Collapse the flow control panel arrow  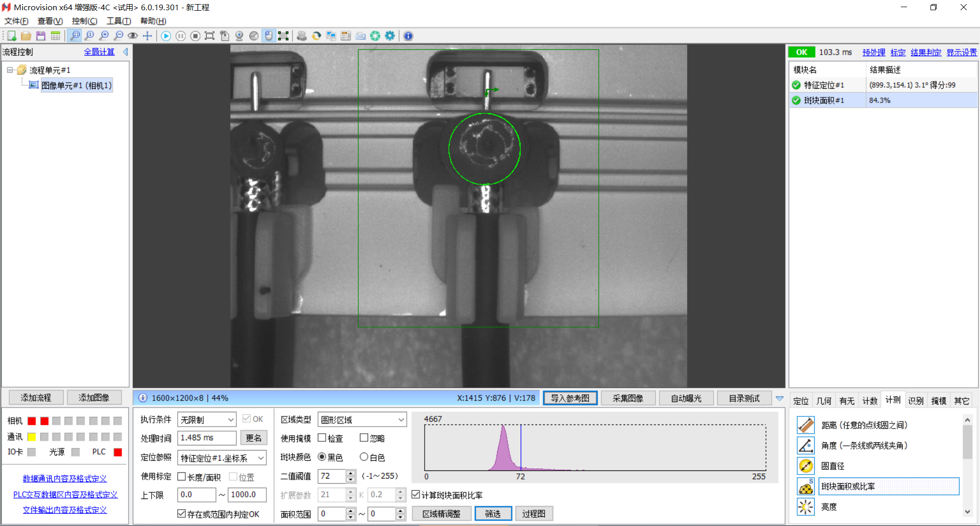click(x=126, y=52)
